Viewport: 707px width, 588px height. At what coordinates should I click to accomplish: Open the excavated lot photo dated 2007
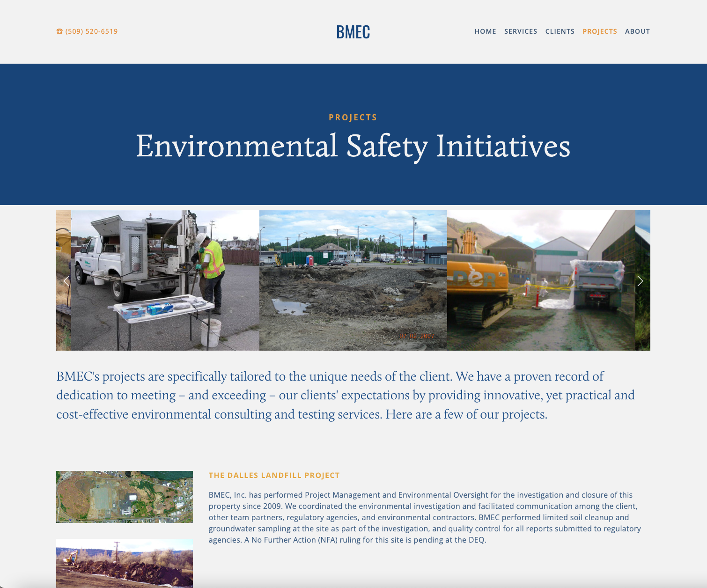pyautogui.click(x=353, y=280)
